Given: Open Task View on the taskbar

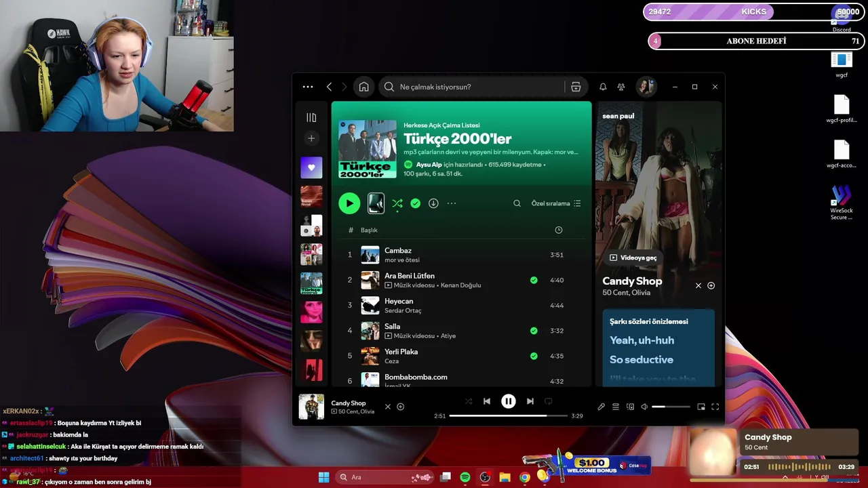Looking at the screenshot, I should [x=446, y=477].
